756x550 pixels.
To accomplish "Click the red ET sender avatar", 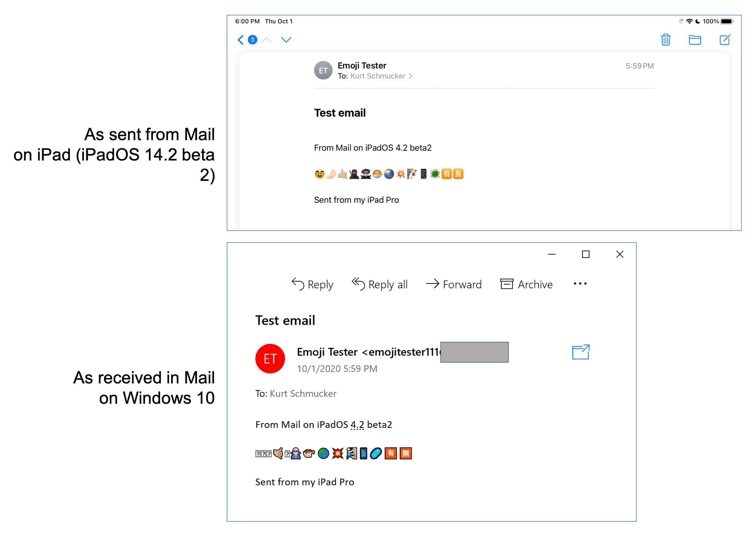I will click(x=270, y=359).
